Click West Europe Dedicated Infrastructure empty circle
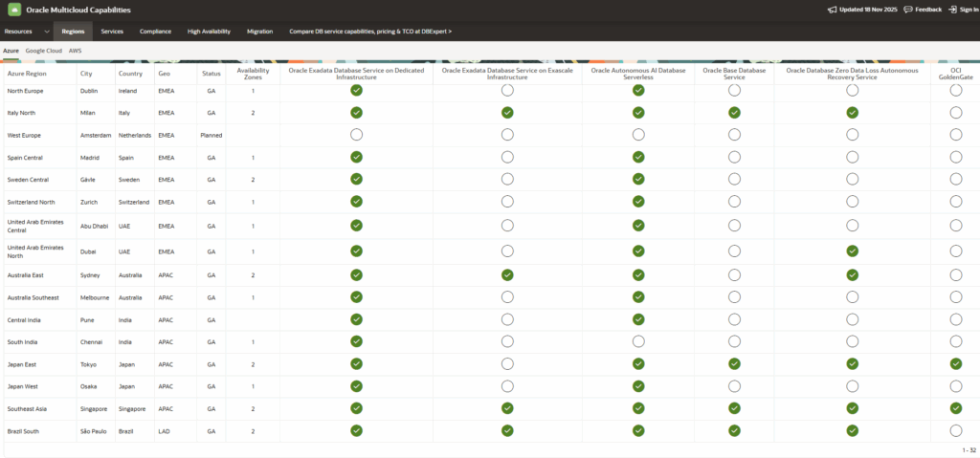This screenshot has height=458, width=980. [356, 135]
